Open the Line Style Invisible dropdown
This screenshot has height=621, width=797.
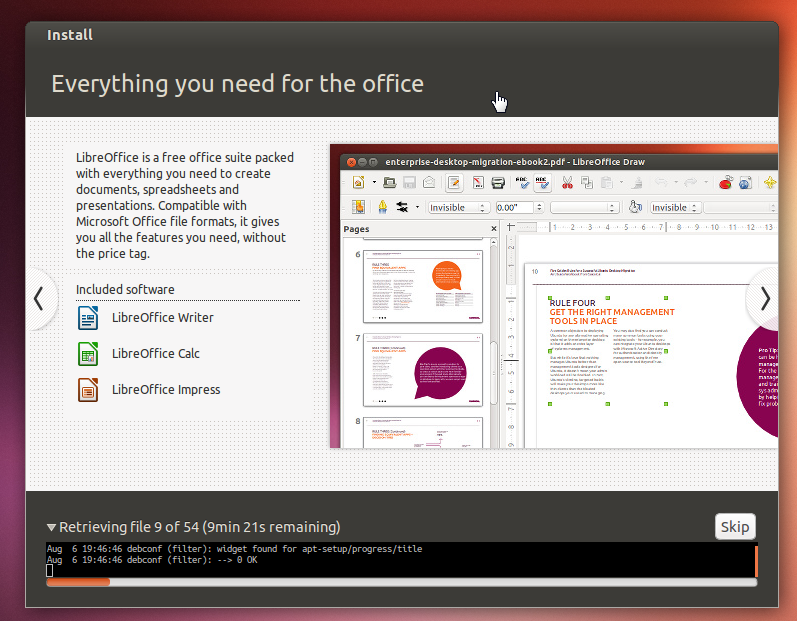[458, 207]
